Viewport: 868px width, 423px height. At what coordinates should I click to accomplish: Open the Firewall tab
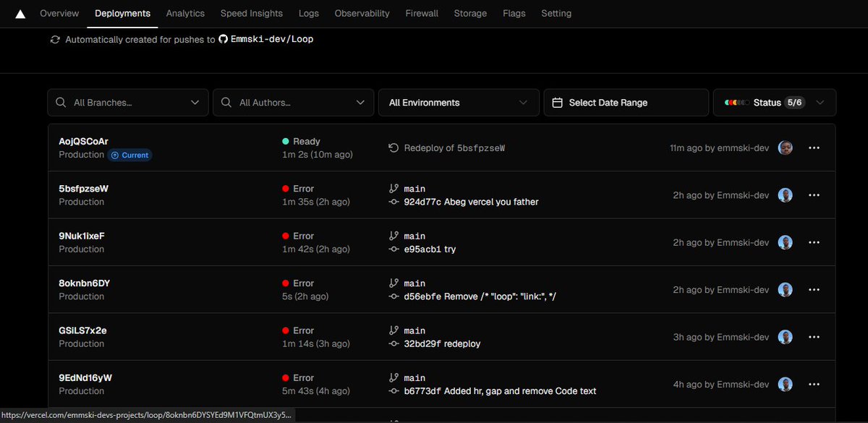click(x=422, y=13)
